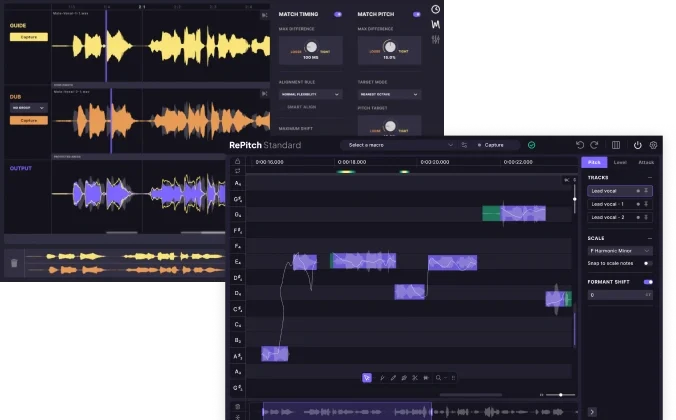Open macro settings sliders icon
This screenshot has width=676, height=420.
point(464,145)
